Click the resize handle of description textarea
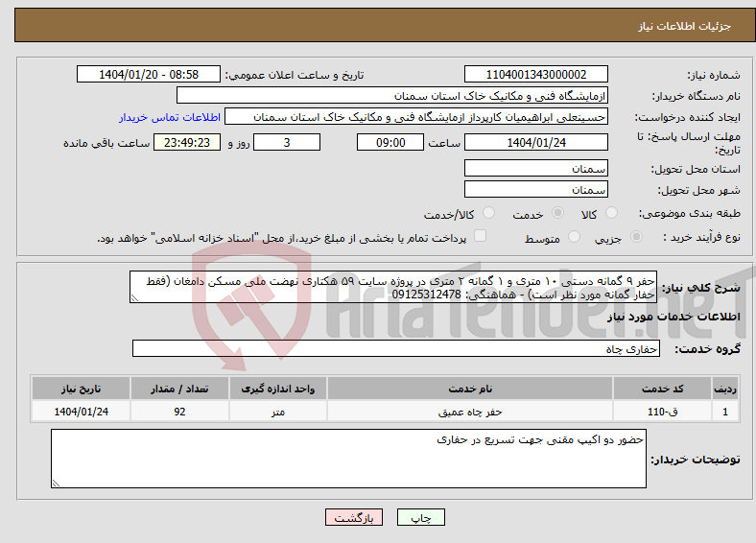This screenshot has height=543, width=756. click(134, 298)
